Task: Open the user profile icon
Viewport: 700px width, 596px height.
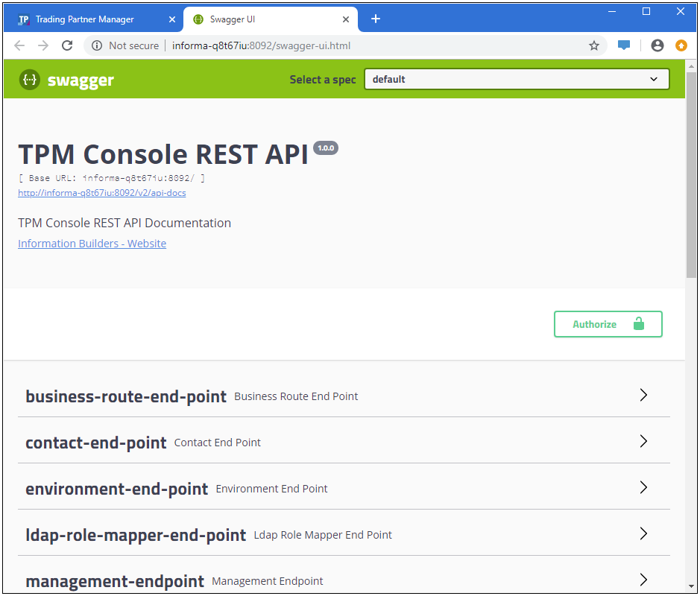Action: click(657, 45)
